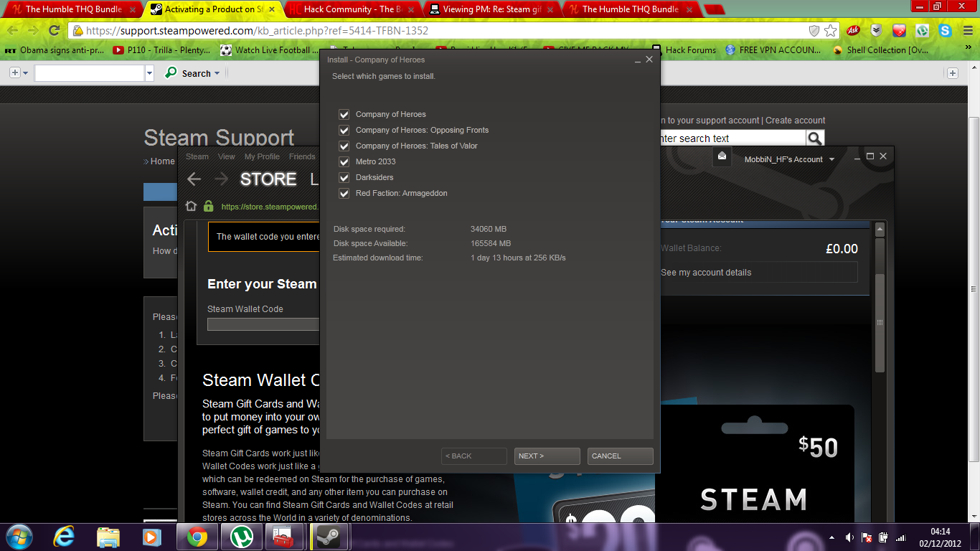The image size is (980, 551).
Task: Switch to the Hack Community tab
Action: coord(353,9)
